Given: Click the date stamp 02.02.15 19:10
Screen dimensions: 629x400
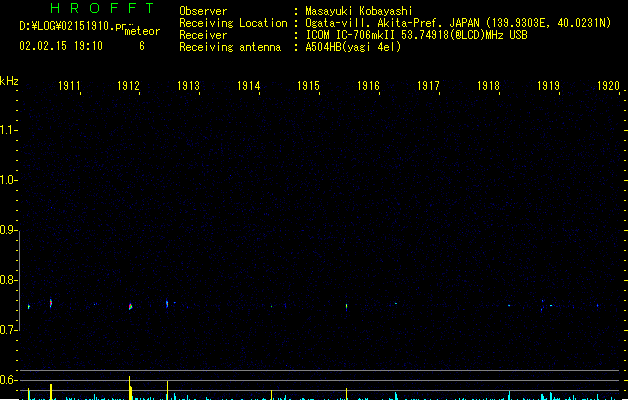Looking at the screenshot, I should click(x=61, y=46).
